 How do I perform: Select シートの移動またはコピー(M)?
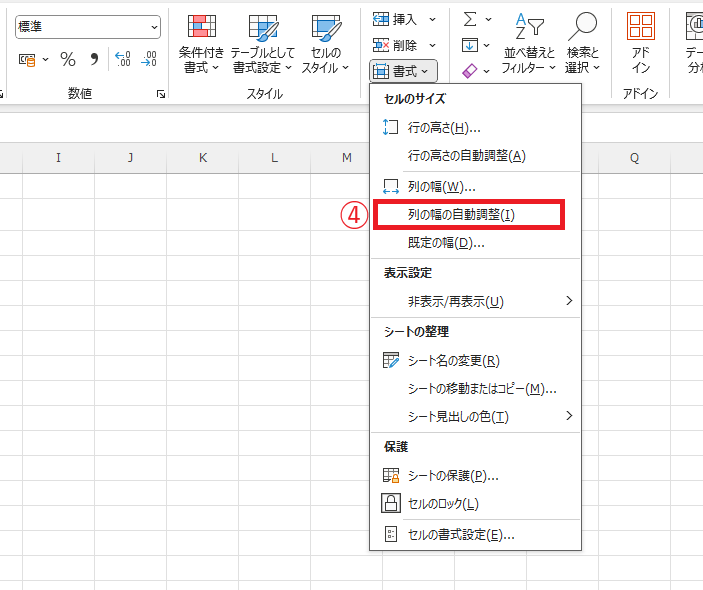[x=475, y=389]
